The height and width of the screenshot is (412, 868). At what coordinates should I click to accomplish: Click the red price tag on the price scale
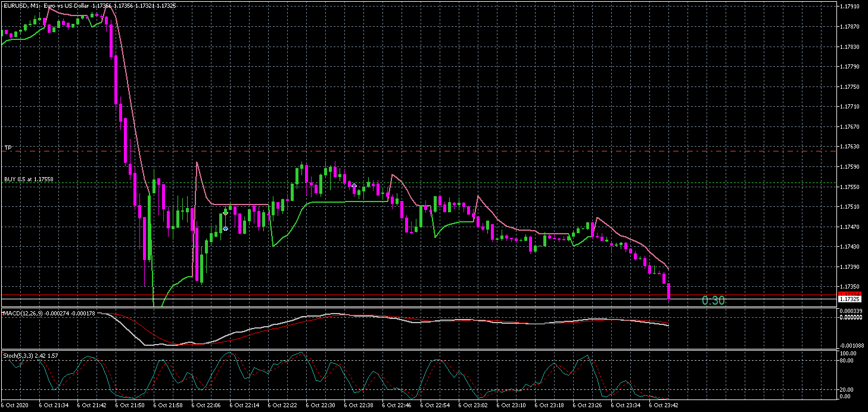tap(850, 294)
